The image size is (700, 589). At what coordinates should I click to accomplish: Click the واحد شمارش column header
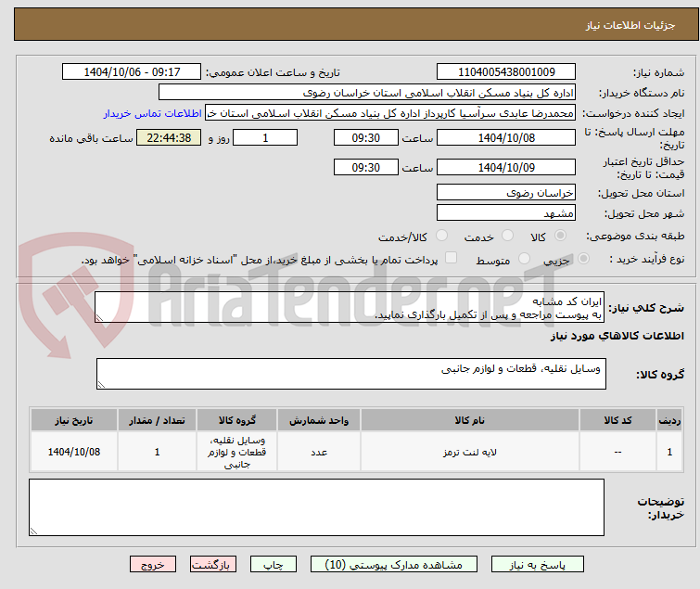pyautogui.click(x=319, y=420)
